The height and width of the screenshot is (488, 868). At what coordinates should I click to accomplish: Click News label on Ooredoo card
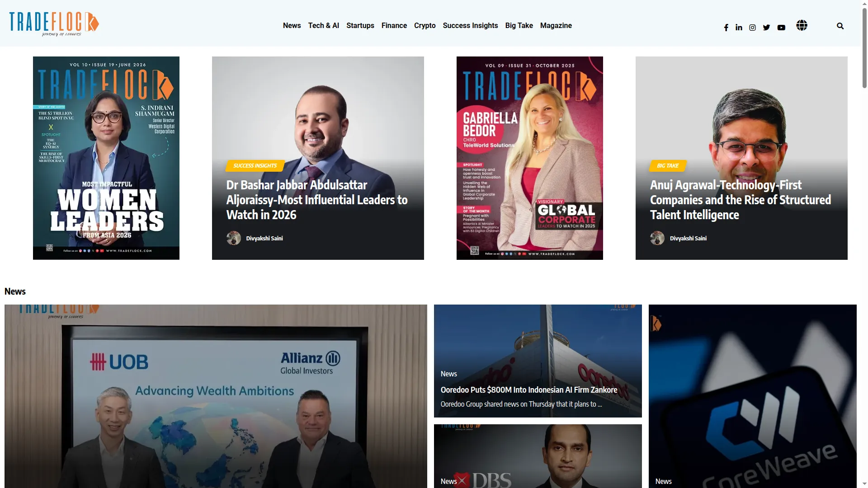point(449,374)
